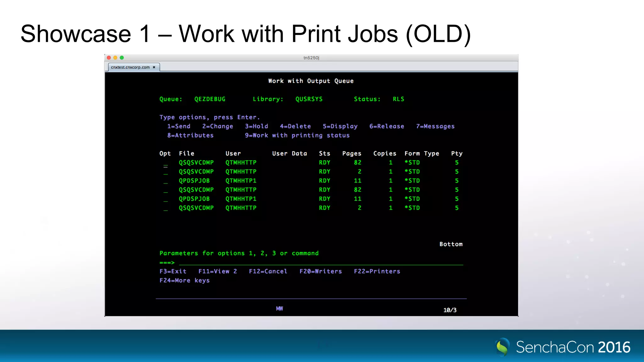Click the 4=Delete option text

pos(296,126)
